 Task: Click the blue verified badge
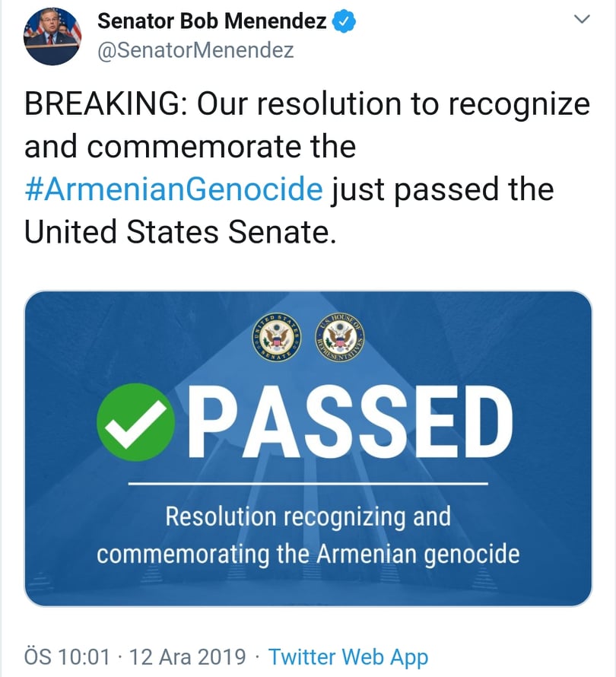(x=344, y=21)
